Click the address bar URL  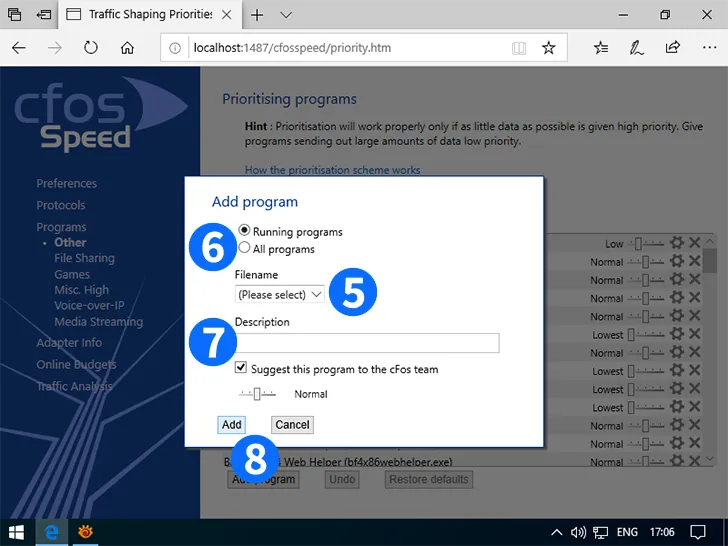point(292,48)
